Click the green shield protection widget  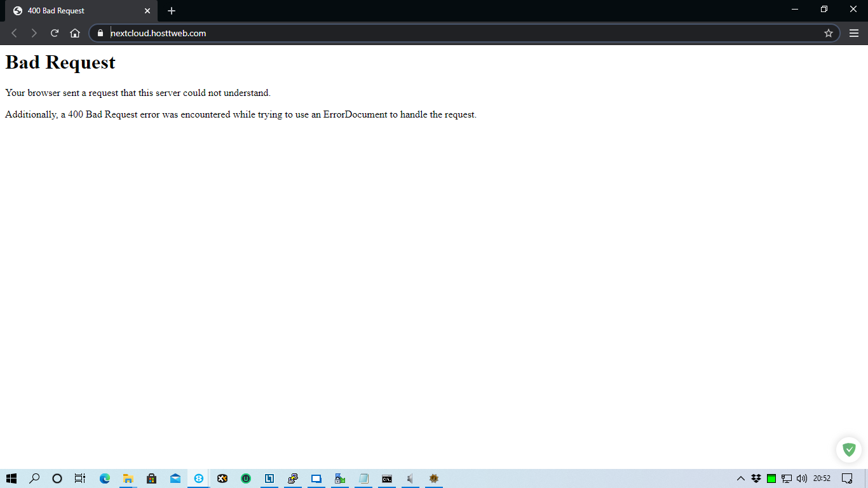click(x=848, y=449)
